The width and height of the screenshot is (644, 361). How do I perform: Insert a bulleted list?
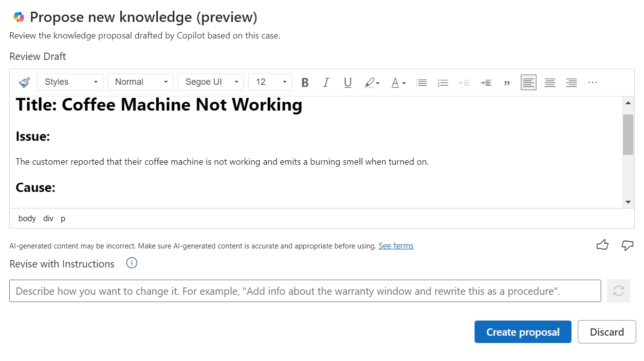pos(422,82)
